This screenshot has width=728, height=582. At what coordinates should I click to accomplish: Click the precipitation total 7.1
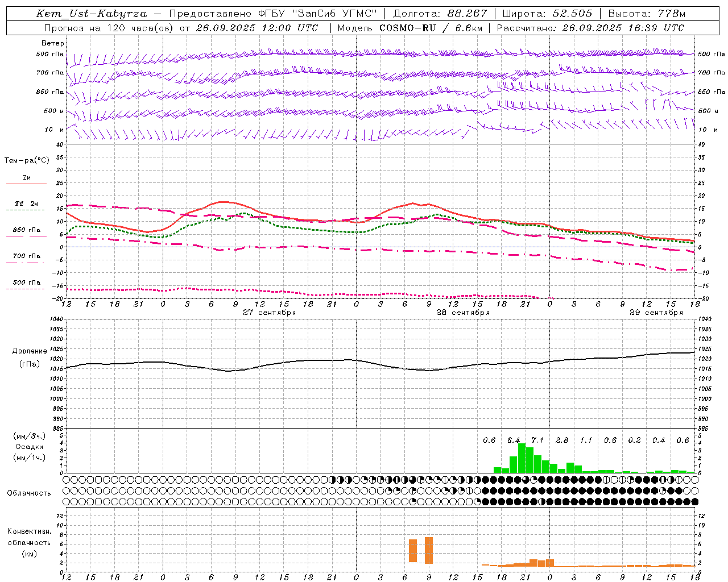click(537, 440)
